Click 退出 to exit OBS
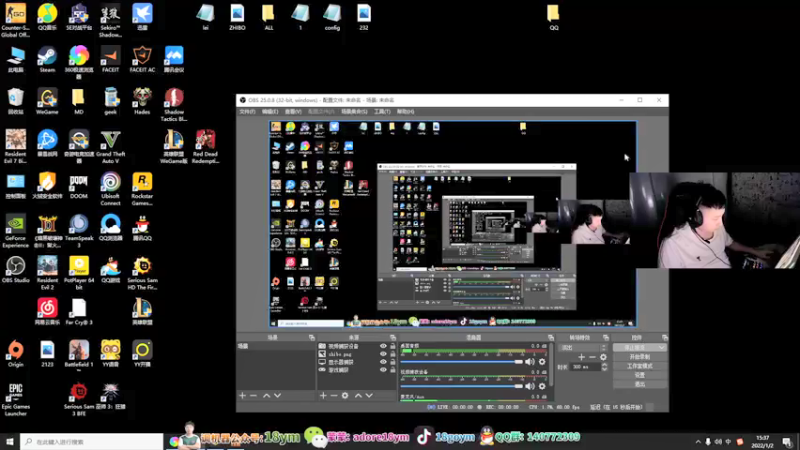The width and height of the screenshot is (800, 450). click(x=640, y=384)
